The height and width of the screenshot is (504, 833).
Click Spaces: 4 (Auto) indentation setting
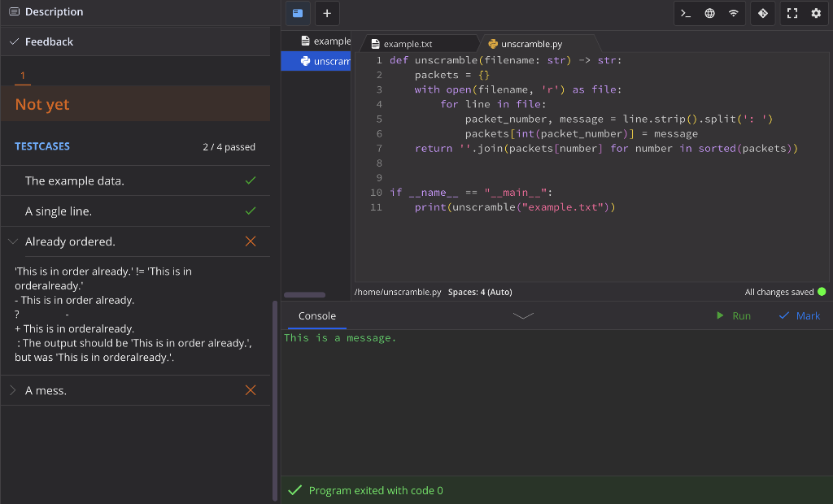[x=480, y=292]
